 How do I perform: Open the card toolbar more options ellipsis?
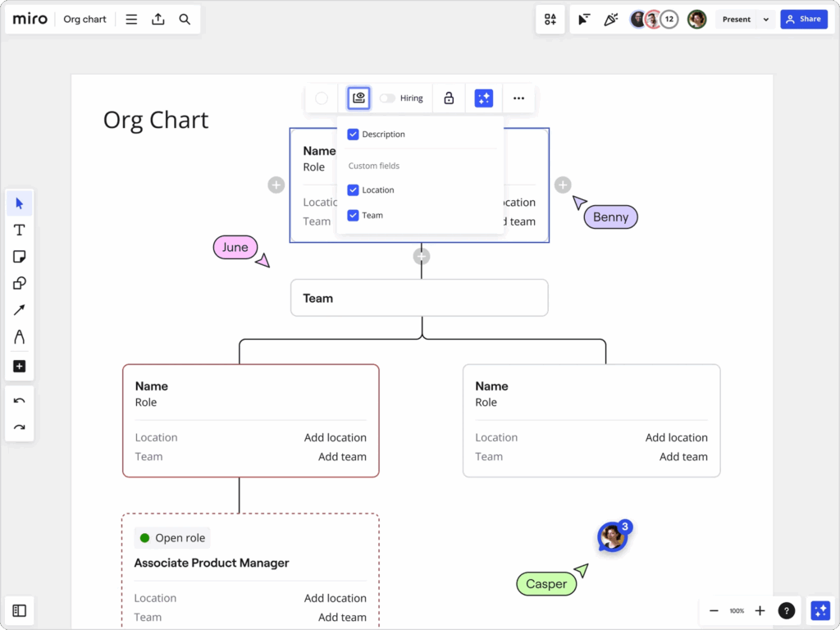point(518,98)
